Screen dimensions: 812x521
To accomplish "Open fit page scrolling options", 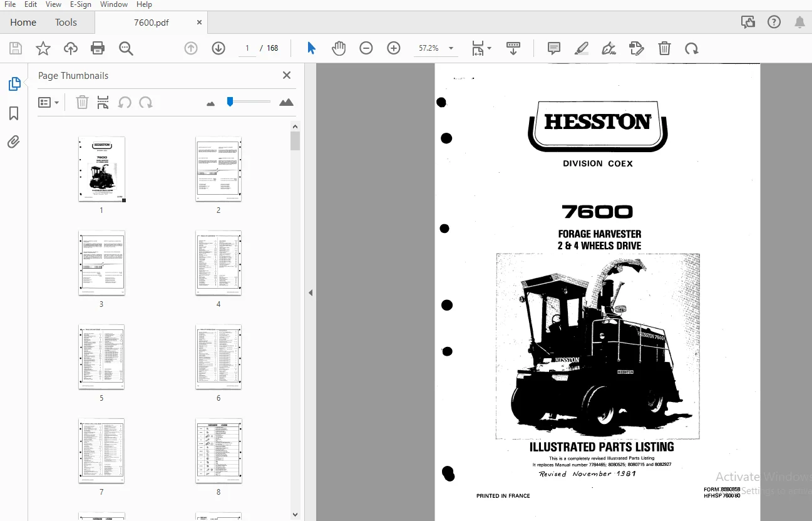I will [481, 48].
